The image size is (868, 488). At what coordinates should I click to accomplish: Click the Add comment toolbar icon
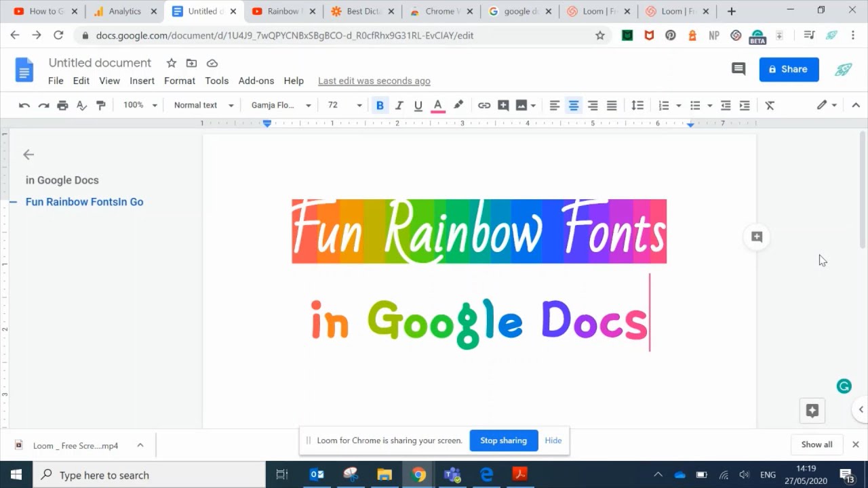pos(503,105)
